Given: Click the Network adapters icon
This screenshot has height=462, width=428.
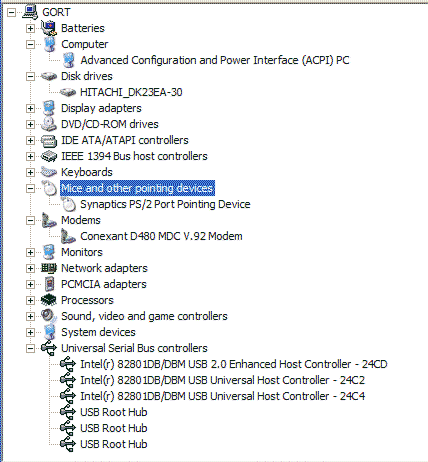Looking at the screenshot, I should click(x=49, y=268).
